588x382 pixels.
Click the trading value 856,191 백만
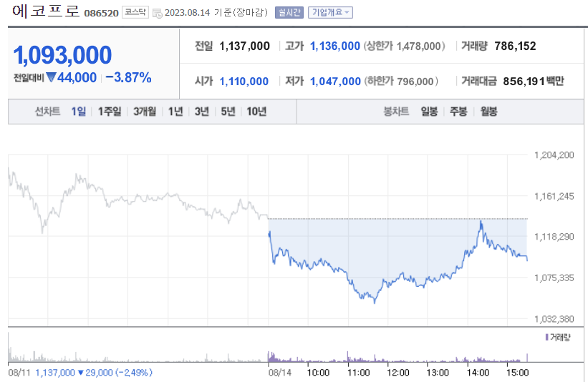[534, 82]
